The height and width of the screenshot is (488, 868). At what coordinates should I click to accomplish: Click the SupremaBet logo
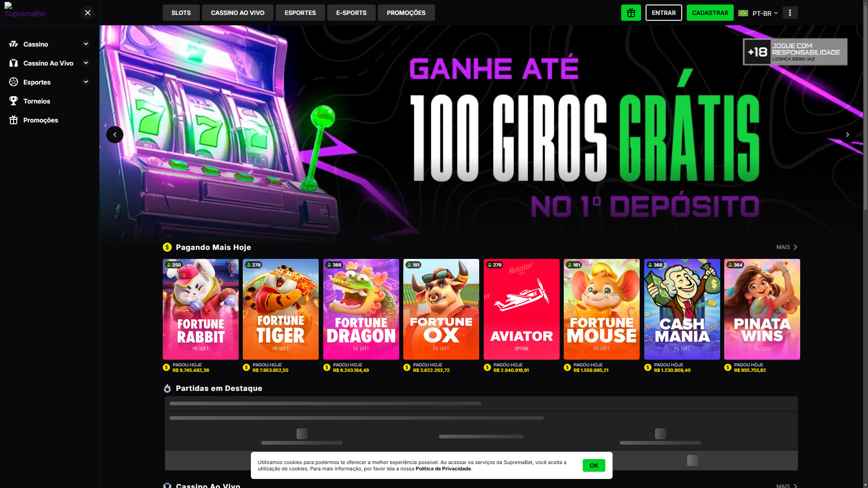point(25,10)
